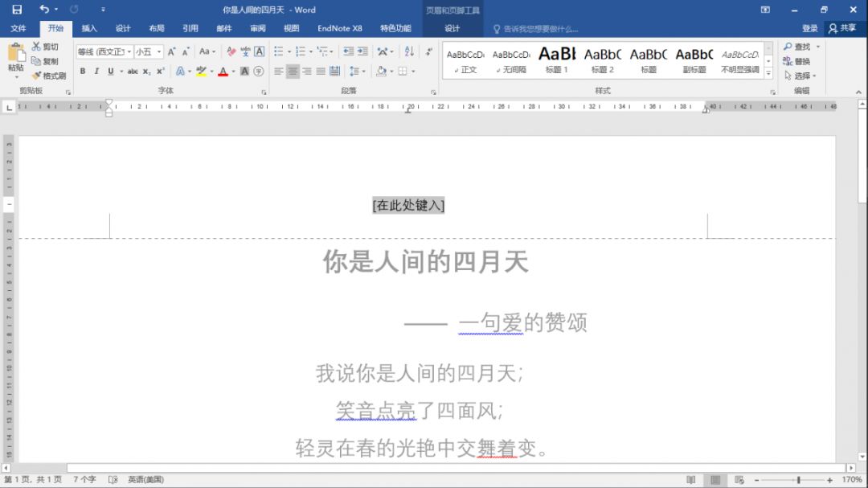
Task: Click the 替换 (Replace) button
Action: click(x=800, y=59)
